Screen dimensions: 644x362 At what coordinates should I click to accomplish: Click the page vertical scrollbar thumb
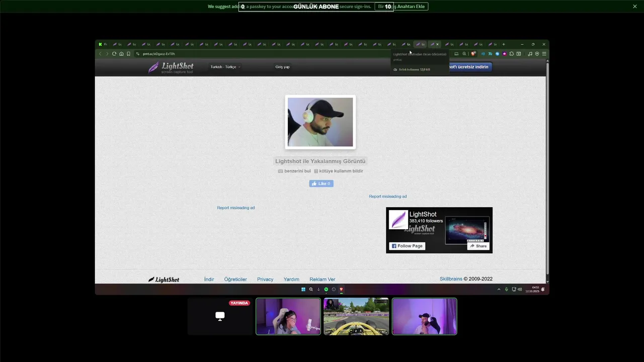pos(547,168)
